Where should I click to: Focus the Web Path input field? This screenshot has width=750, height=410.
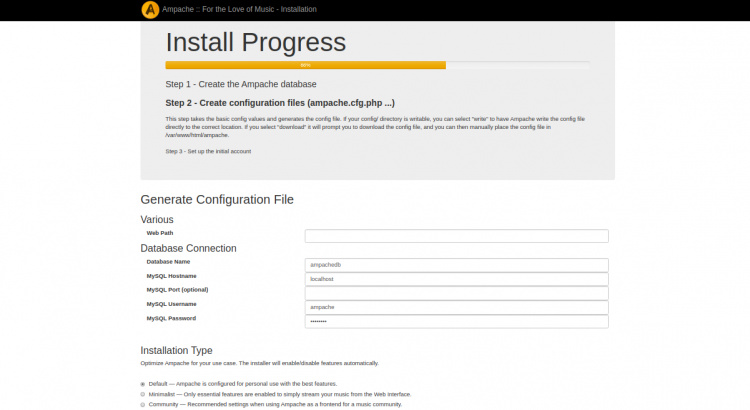pos(456,236)
